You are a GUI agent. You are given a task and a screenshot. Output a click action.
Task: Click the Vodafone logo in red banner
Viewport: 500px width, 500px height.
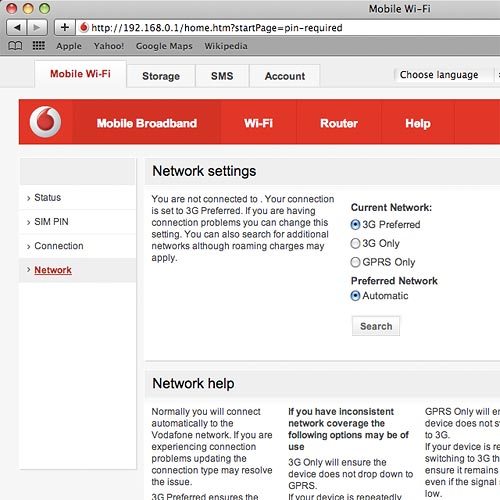[45, 122]
